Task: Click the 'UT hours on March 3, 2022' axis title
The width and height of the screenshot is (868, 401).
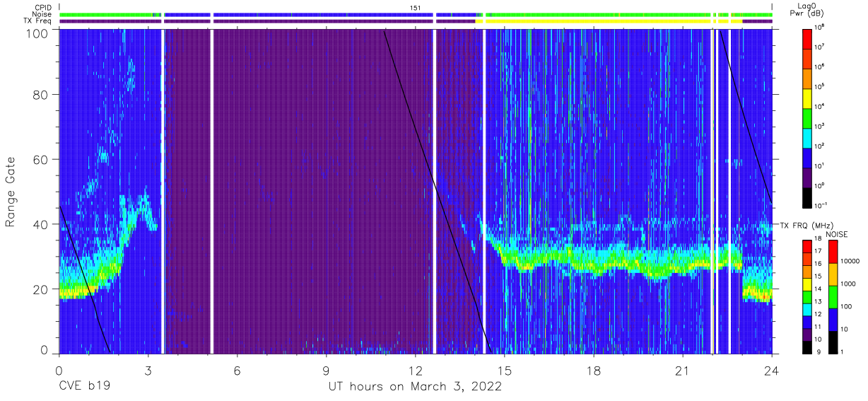Action: pyautogui.click(x=415, y=387)
